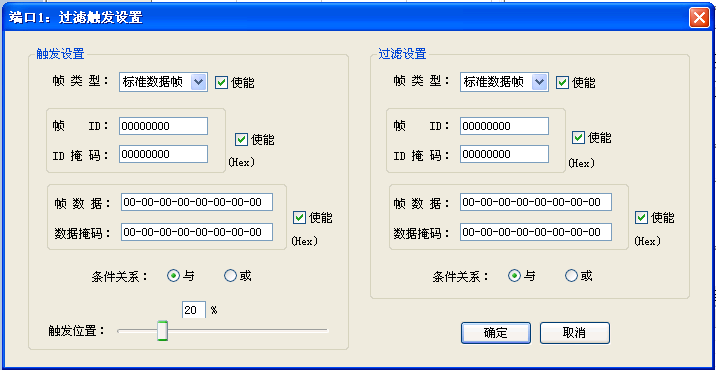Select 或 condition in filter settings
Image resolution: width=716 pixels, height=370 pixels.
pyautogui.click(x=571, y=276)
